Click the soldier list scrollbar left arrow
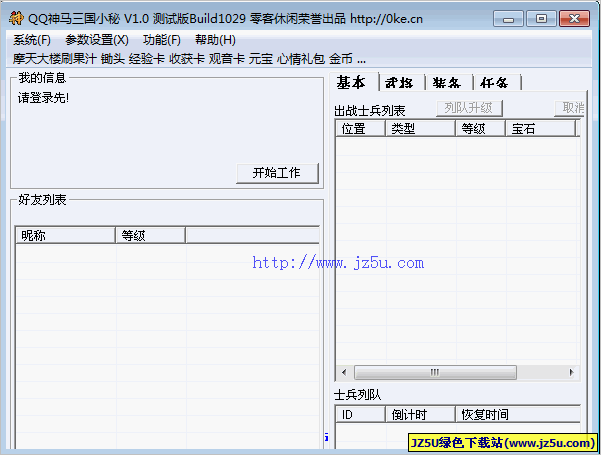 click(x=344, y=373)
